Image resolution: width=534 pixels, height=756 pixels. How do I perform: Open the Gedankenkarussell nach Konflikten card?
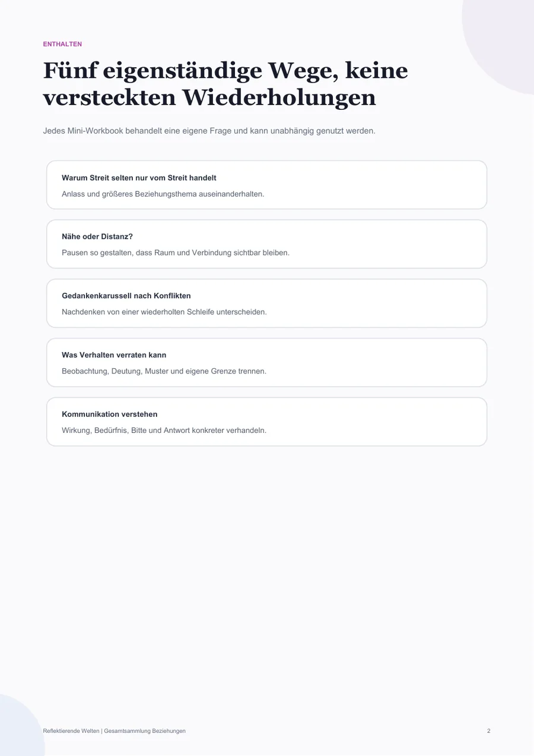(x=266, y=303)
